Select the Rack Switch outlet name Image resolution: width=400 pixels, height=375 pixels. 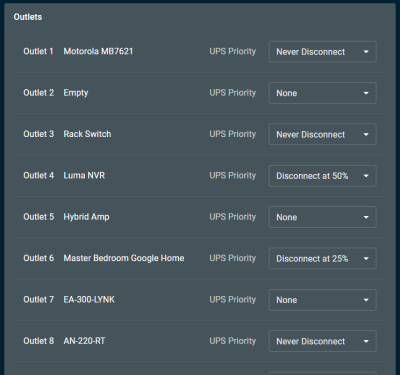87,134
